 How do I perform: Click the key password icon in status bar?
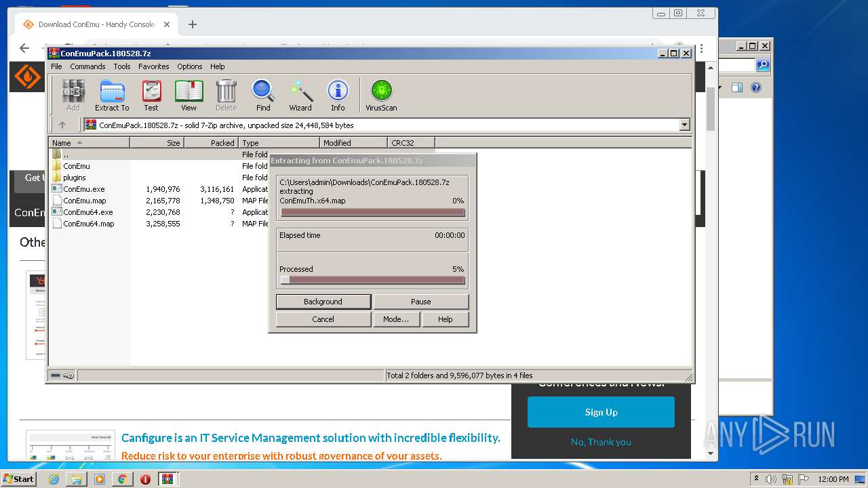(x=68, y=375)
